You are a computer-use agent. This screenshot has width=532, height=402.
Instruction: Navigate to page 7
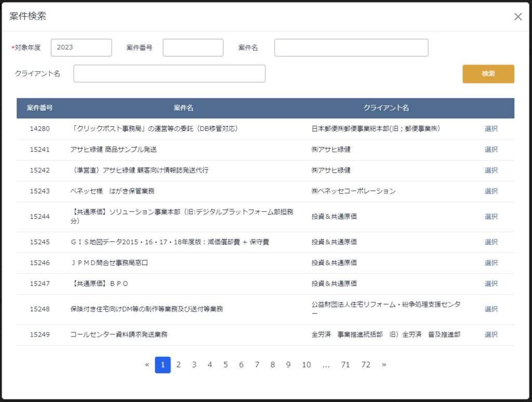(257, 365)
